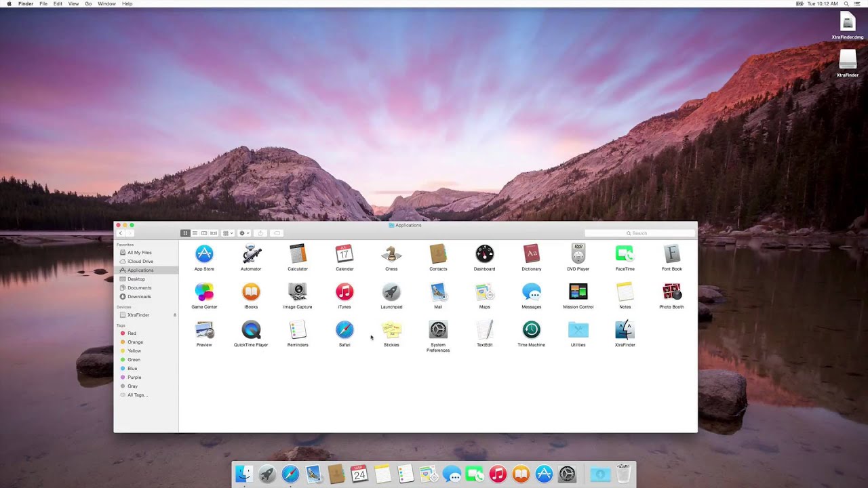
Task: Open the File menu
Action: click(43, 4)
